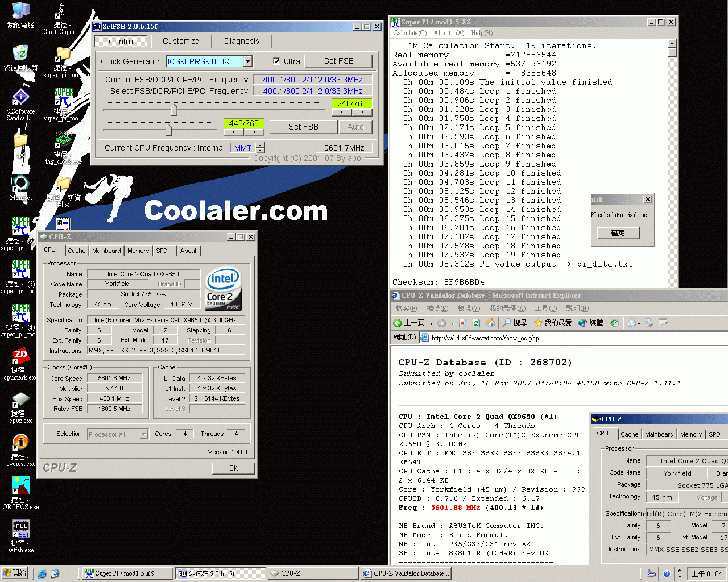Screen dimensions: 728x582
Task: Switch to SetFSB Diagnosis tab
Action: coord(241,41)
